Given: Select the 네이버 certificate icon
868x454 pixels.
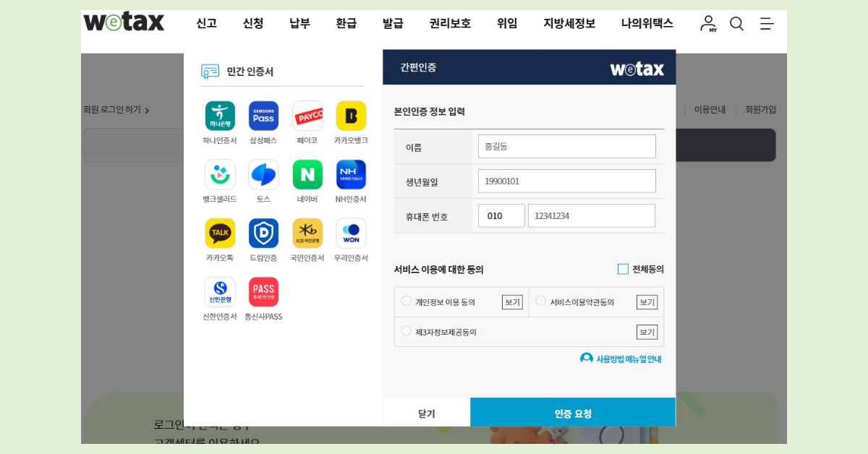Looking at the screenshot, I should point(307,174).
